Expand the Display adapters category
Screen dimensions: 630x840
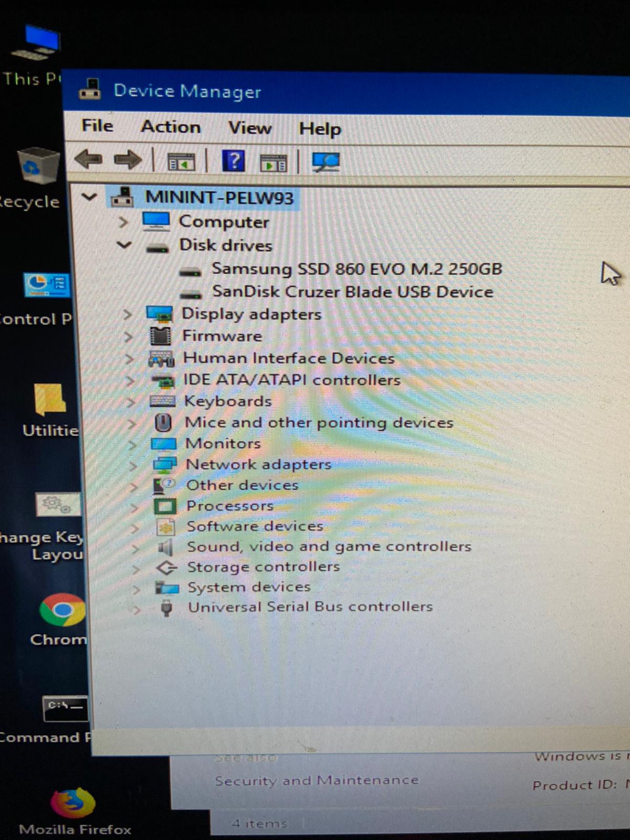pos(127,314)
